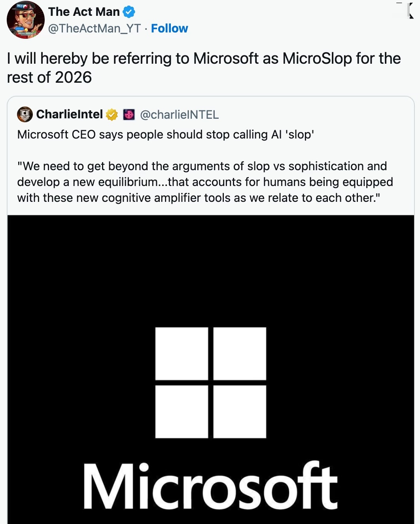Click The Act Man's profile avatar
Viewport: 420px width, 524px height.
click(25, 20)
